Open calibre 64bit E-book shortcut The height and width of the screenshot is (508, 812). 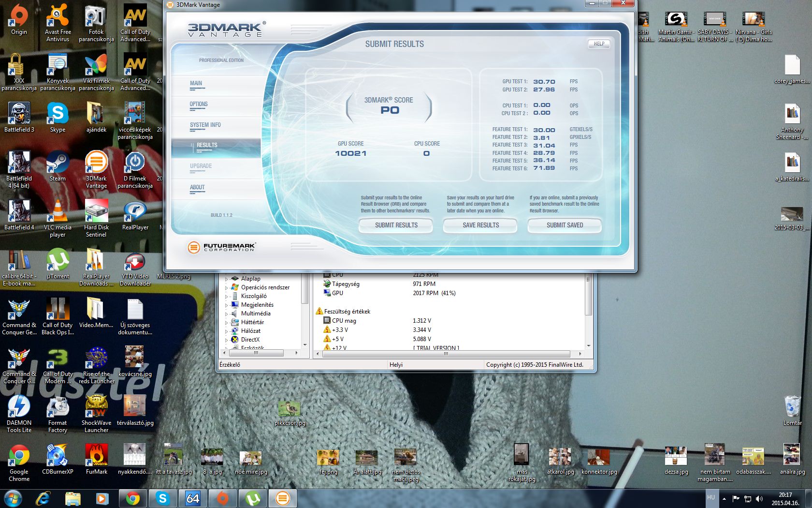coord(19,267)
